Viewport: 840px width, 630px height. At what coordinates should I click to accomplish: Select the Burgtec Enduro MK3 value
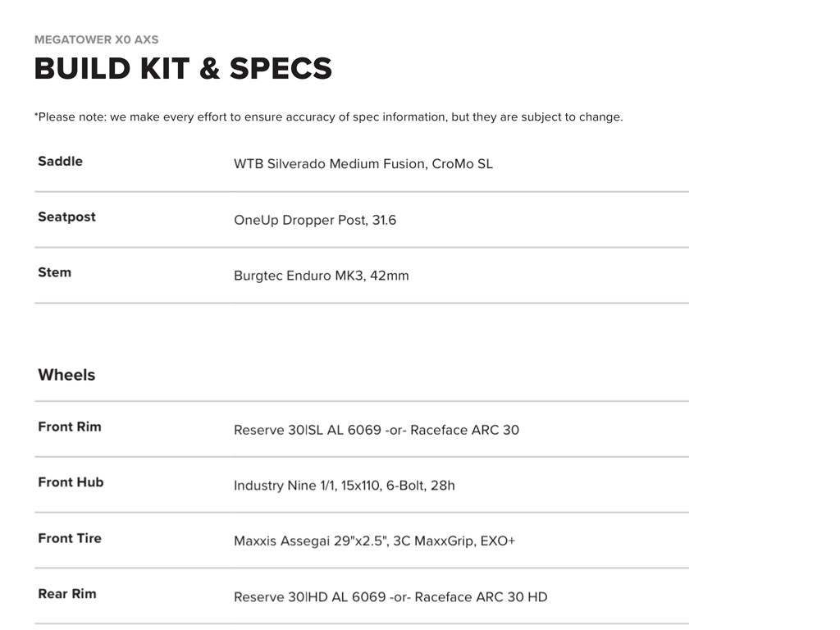point(321,276)
